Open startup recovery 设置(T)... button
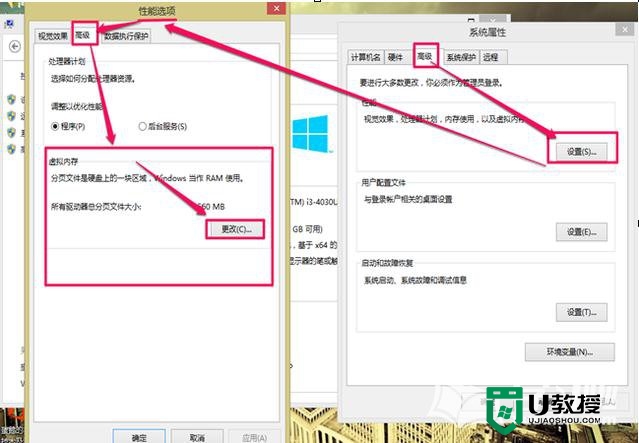Screen dimensions: 639x443 (x=582, y=312)
